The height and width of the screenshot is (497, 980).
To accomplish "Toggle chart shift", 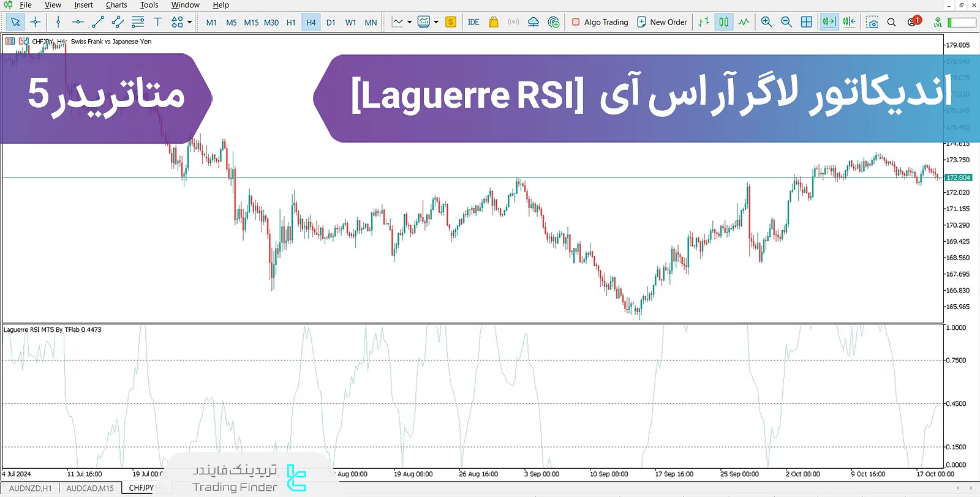I will click(849, 22).
